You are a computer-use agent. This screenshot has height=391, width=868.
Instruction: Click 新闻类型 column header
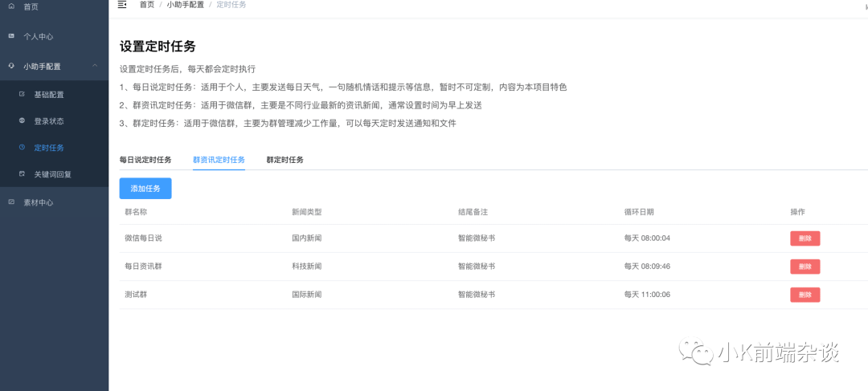[x=307, y=212]
